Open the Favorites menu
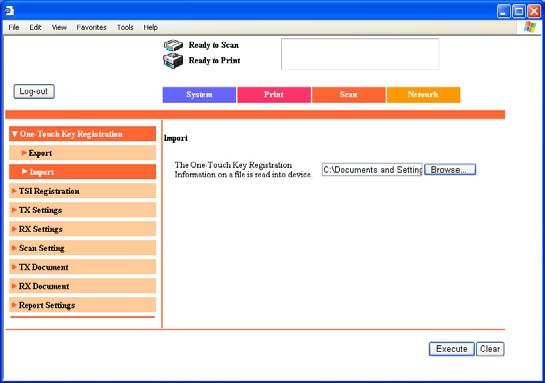The width and height of the screenshot is (545, 383). tap(91, 27)
